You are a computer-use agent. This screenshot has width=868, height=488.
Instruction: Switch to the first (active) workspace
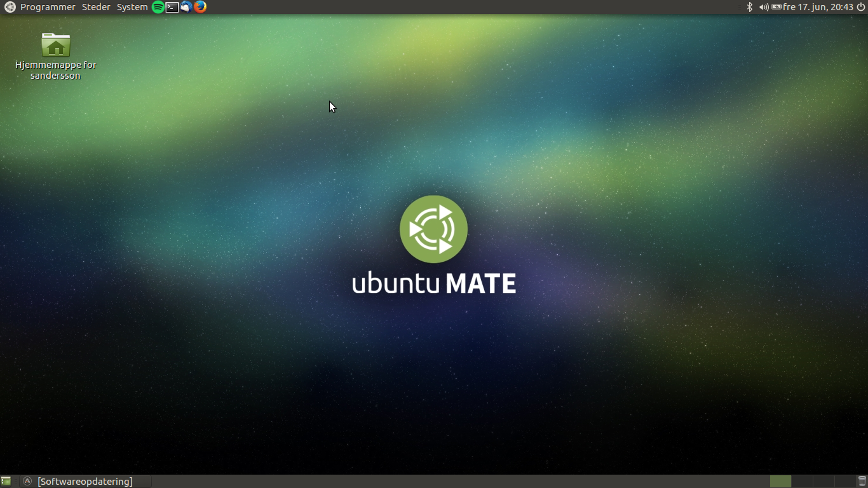pyautogui.click(x=780, y=481)
